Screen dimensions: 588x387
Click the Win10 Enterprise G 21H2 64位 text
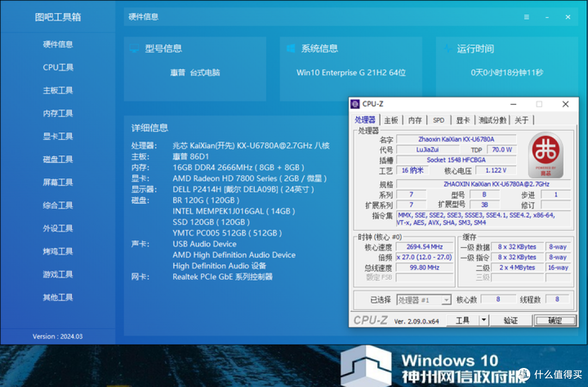(x=351, y=72)
